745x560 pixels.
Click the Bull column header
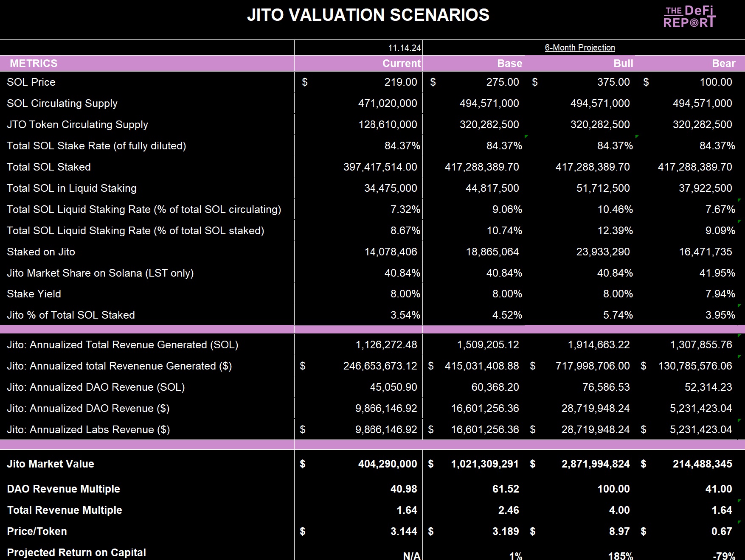tap(624, 63)
